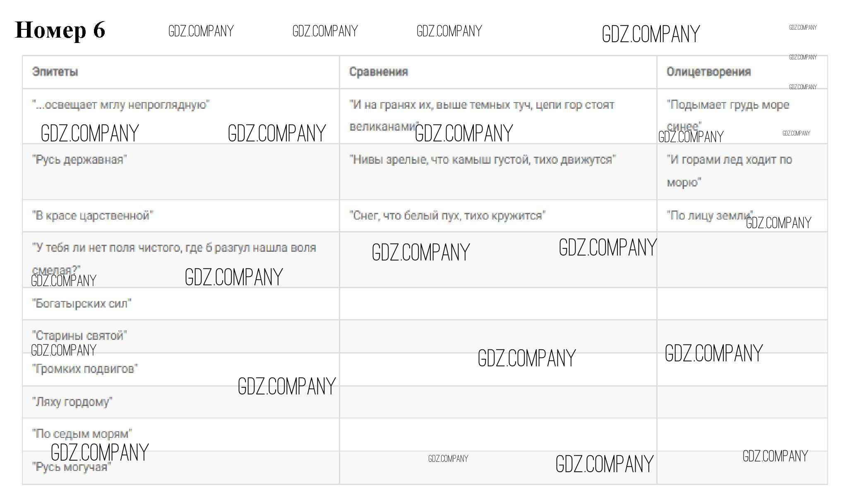845x504 pixels.
Task: Click the "Сравнения" column header
Action: click(378, 72)
